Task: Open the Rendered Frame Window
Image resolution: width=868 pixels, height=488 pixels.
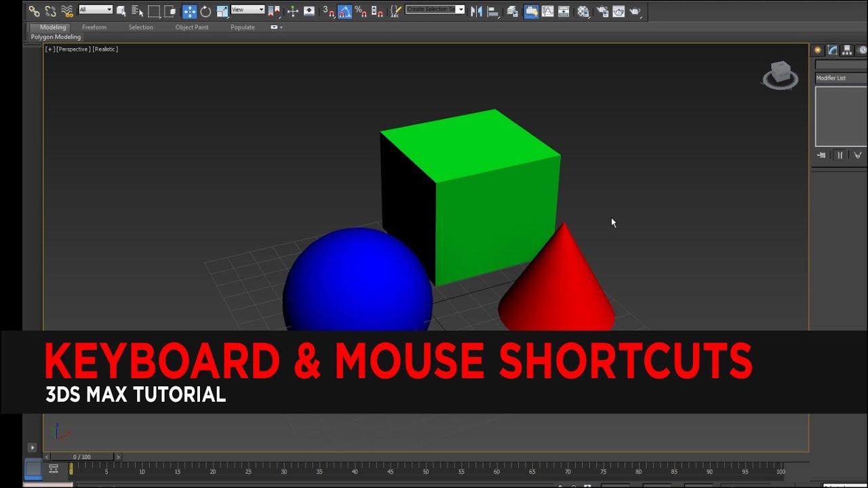Action: [618, 12]
